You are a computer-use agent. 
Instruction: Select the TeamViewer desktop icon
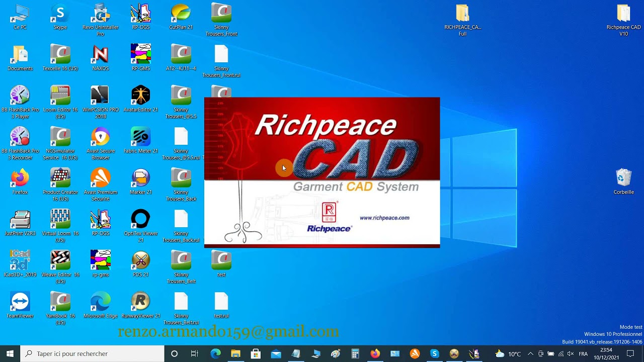[x=20, y=305]
